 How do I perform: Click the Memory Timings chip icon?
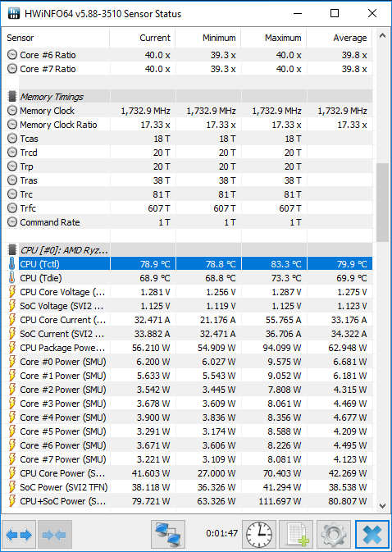point(12,97)
